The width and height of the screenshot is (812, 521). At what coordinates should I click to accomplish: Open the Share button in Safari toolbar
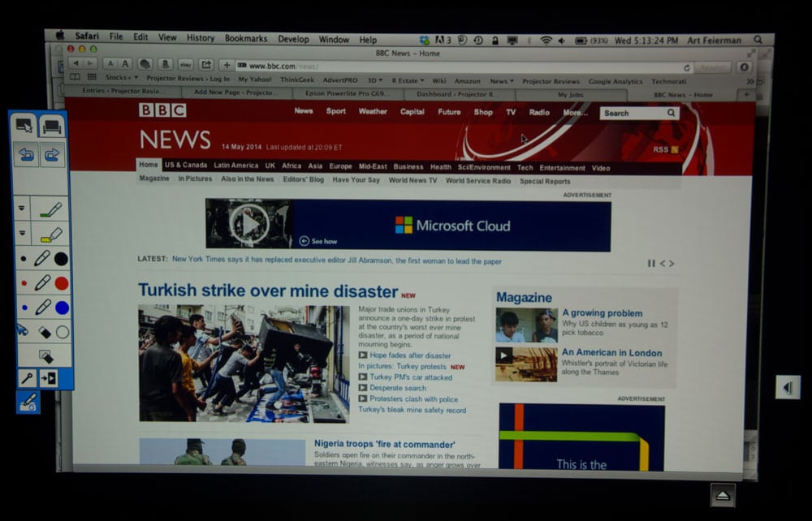(x=206, y=65)
